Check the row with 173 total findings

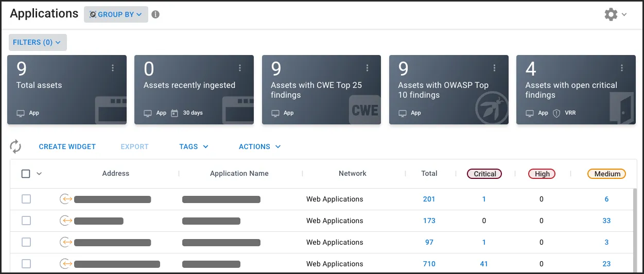(26, 221)
